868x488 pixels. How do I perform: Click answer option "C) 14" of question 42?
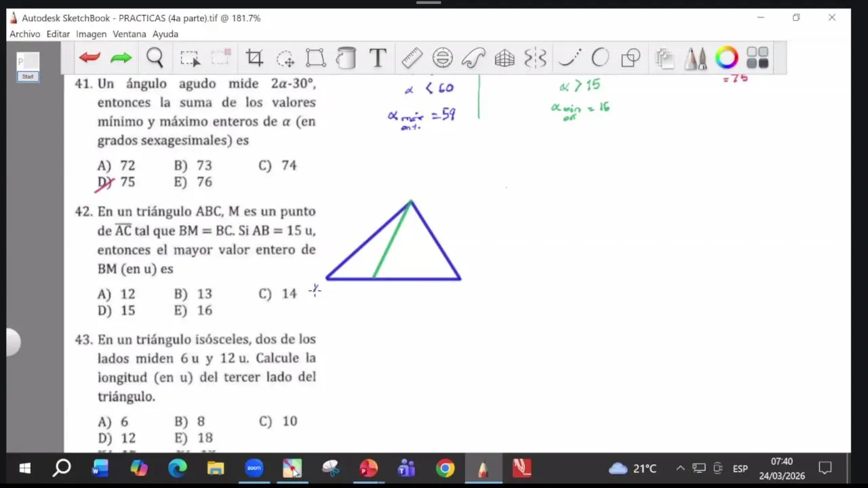click(x=278, y=293)
